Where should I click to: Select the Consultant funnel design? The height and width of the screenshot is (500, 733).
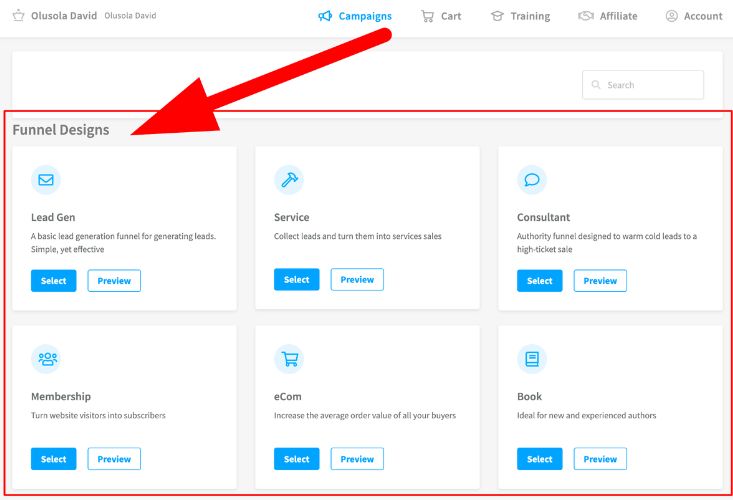coord(540,281)
